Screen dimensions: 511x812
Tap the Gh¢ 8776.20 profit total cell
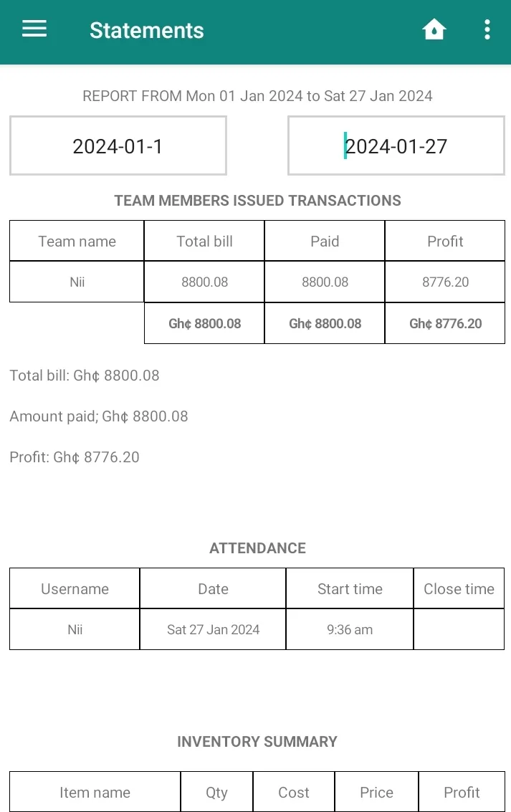pos(445,323)
